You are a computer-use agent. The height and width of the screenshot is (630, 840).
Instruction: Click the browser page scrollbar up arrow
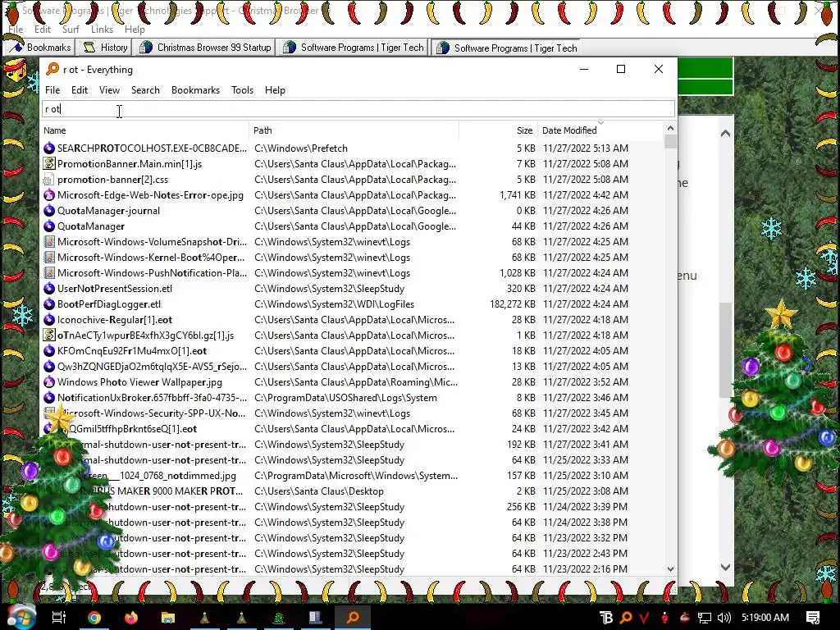725,133
